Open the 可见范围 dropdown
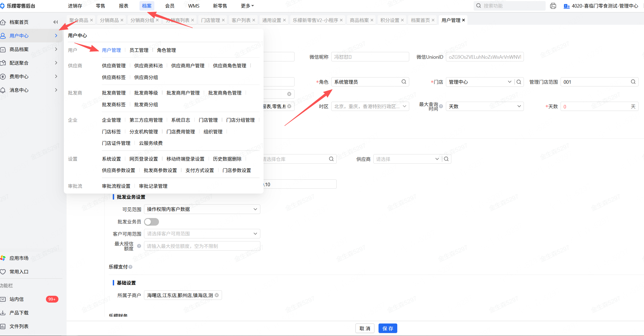This screenshot has height=336, width=644. click(x=202, y=209)
